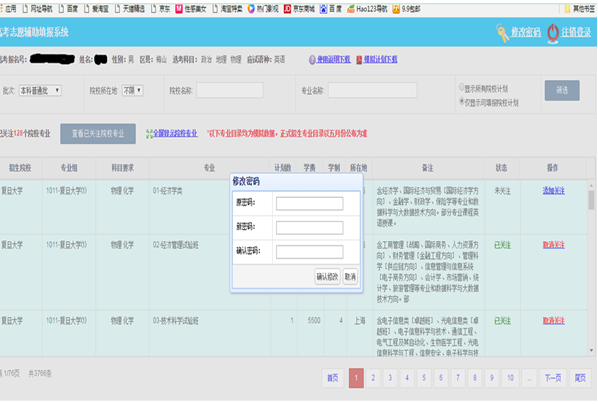Screen dimensions: 598x404
Task: Open the JD bookmark icon in bookmarks bar
Action: coord(287,9)
